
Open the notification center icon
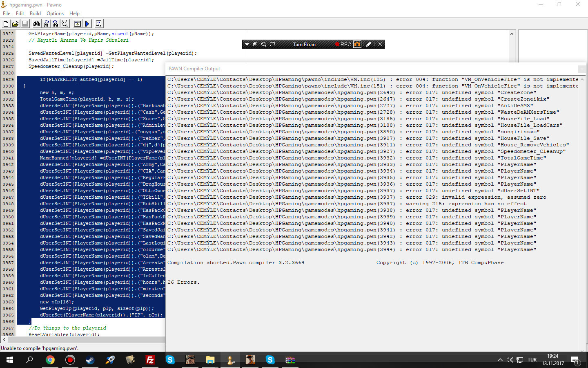tap(575, 360)
